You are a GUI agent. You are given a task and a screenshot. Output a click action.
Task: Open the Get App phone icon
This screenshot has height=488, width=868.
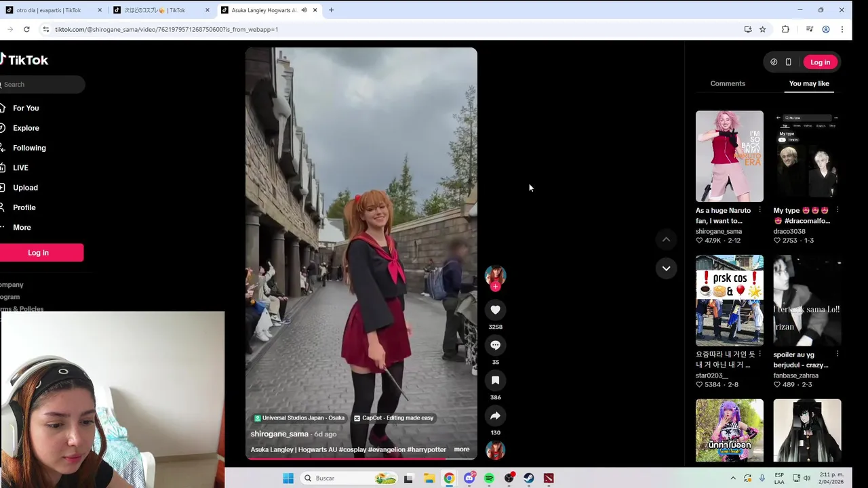coord(788,62)
